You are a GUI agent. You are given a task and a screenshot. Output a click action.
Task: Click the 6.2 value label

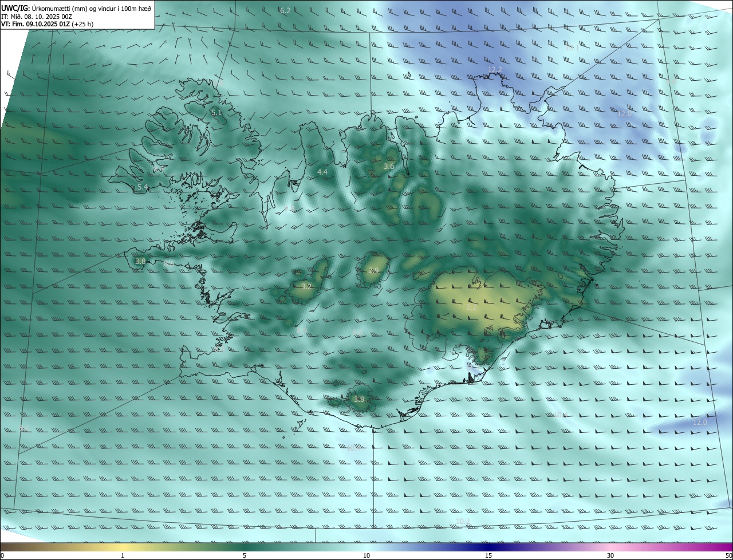point(285,10)
